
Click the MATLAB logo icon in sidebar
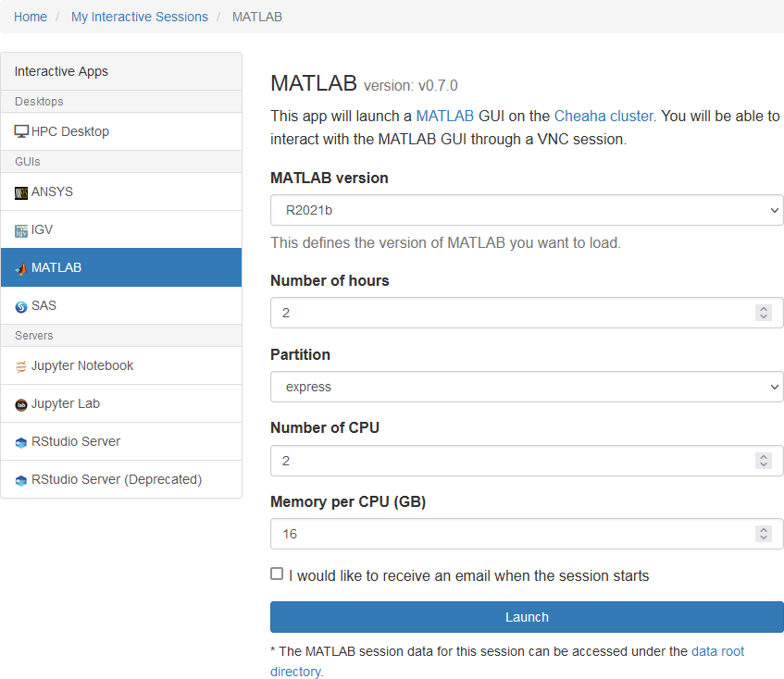[21, 268]
